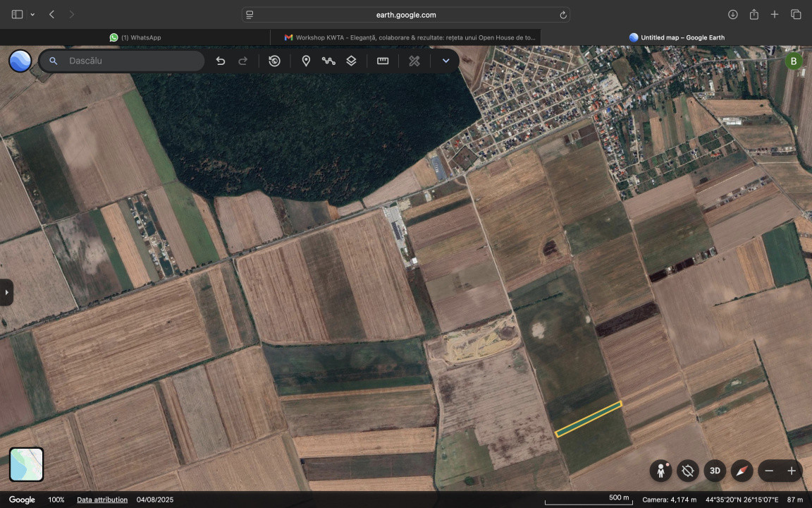Open the historical imagery clock tool
The width and height of the screenshot is (812, 508).
(274, 61)
